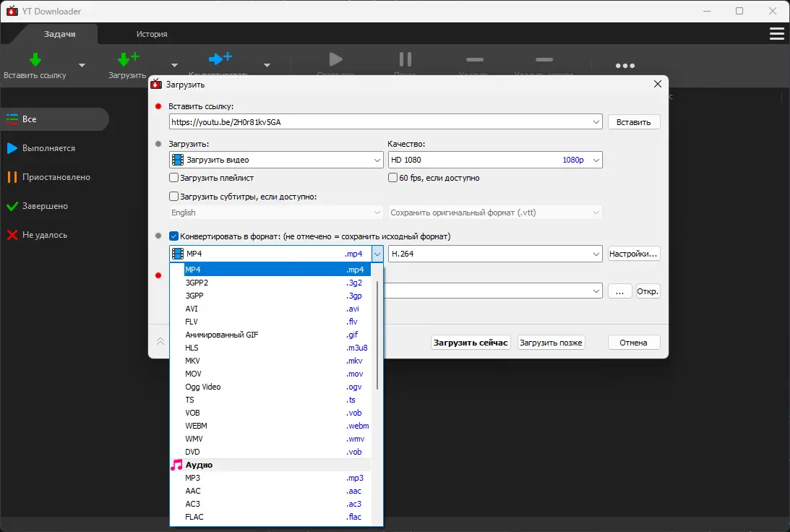Open the hamburger menu at top right
The width and height of the screenshot is (790, 532).
776,33
